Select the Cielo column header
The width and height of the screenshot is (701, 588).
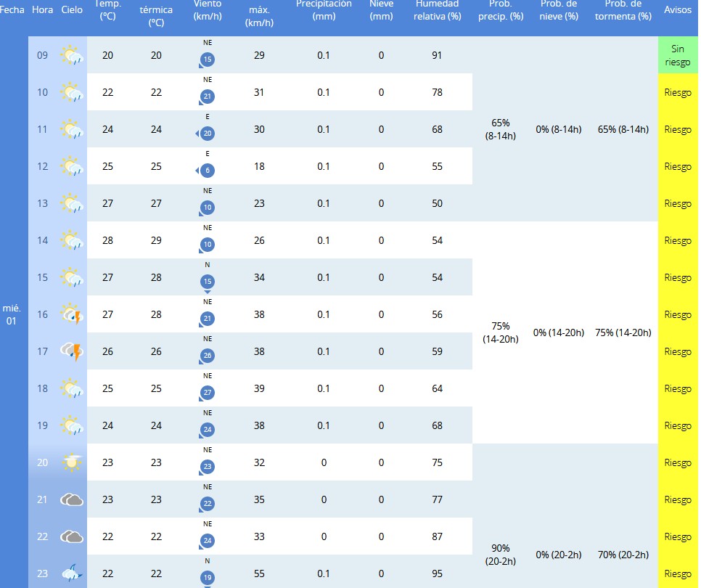point(72,10)
